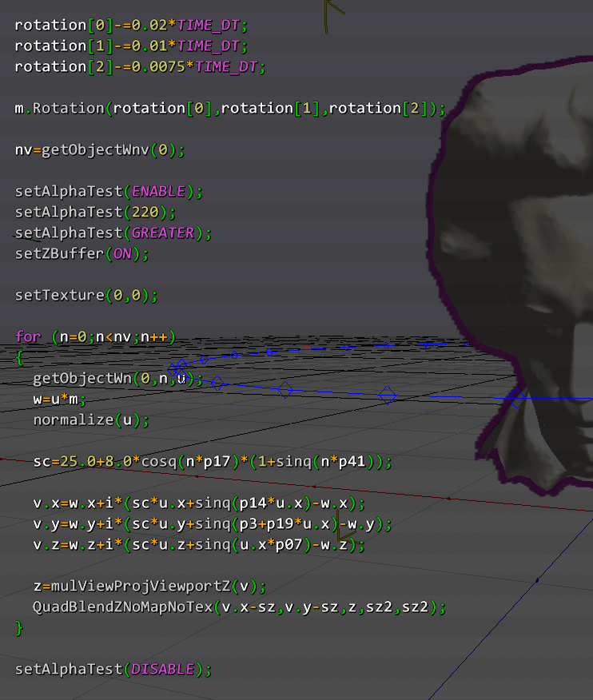Viewport: 593px width, 700px height.
Task: Click the 'QuadBlendZNoMapNoTex(...)' call line
Action: [x=239, y=607]
